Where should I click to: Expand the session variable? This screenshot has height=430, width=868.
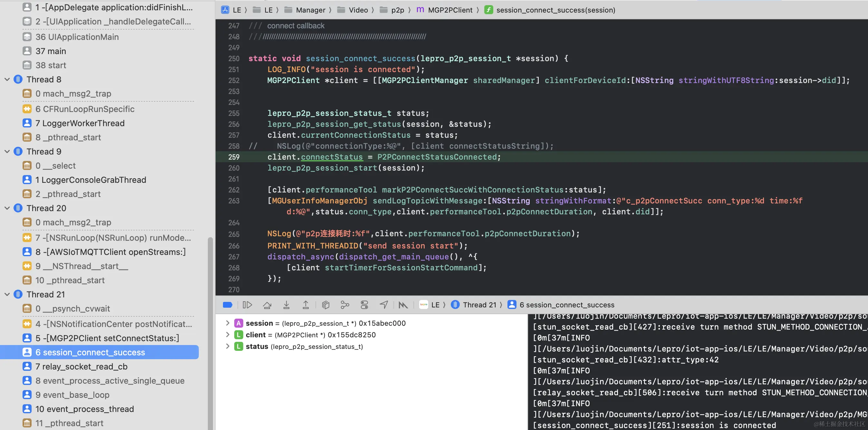click(x=227, y=323)
